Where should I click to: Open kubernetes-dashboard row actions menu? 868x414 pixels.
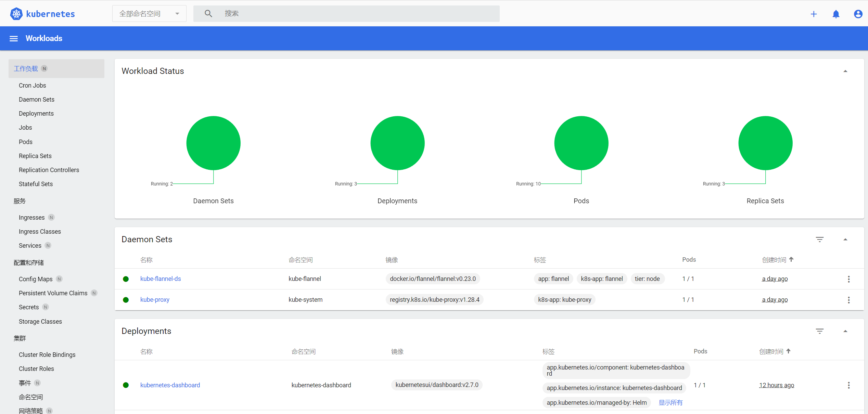point(848,385)
